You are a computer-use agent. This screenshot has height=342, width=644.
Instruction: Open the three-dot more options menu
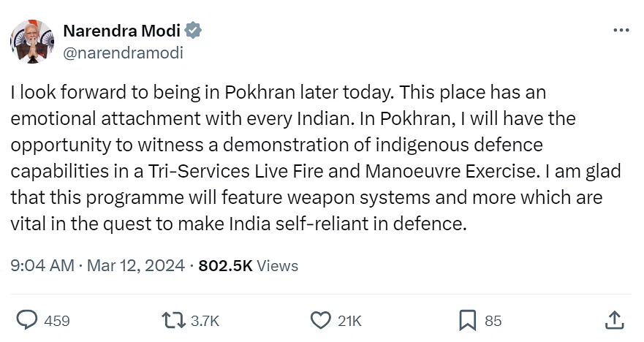click(621, 31)
